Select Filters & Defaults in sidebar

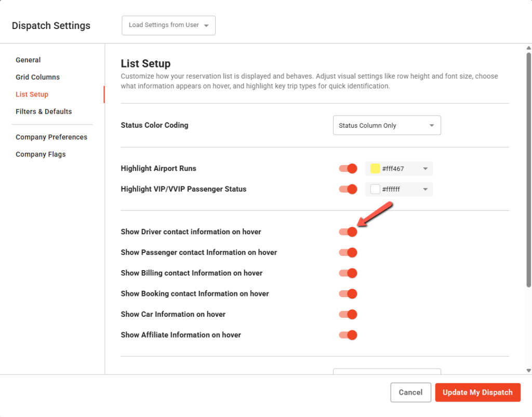[x=44, y=112]
